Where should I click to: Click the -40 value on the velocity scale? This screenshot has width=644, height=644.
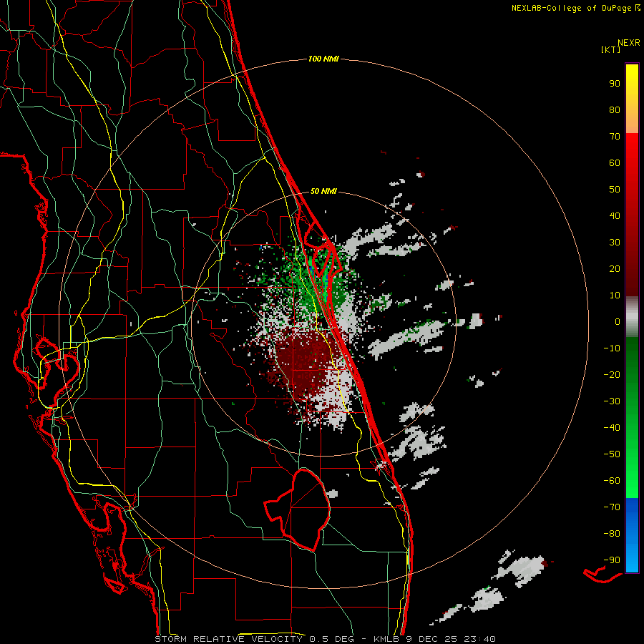[x=612, y=428]
